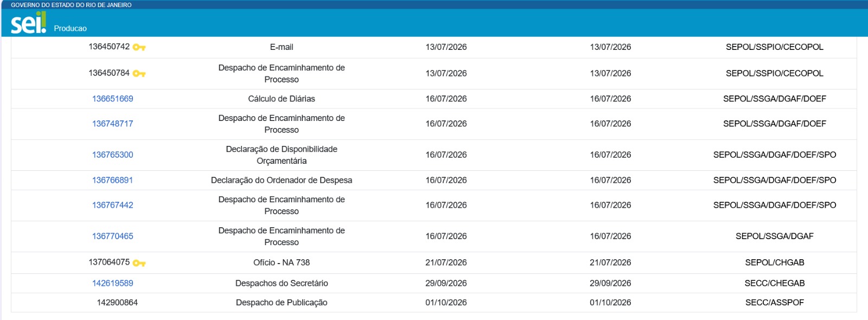Screen dimensions: 868x320
Task: Click key icon beside document 136450784
Action: pyautogui.click(x=139, y=74)
